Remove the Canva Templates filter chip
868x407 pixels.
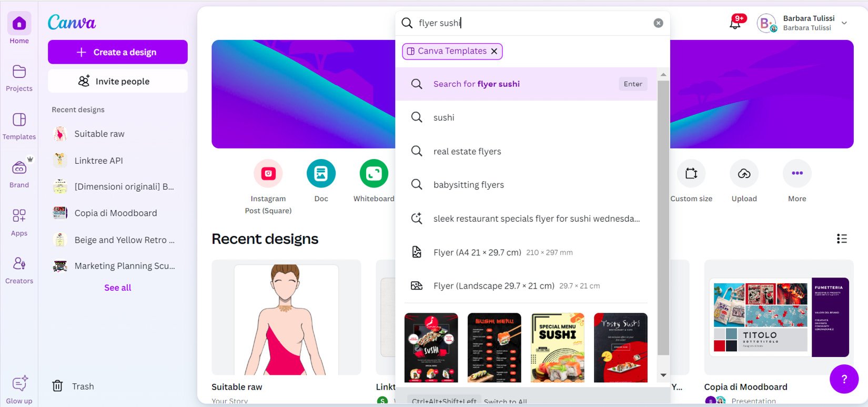(x=494, y=51)
